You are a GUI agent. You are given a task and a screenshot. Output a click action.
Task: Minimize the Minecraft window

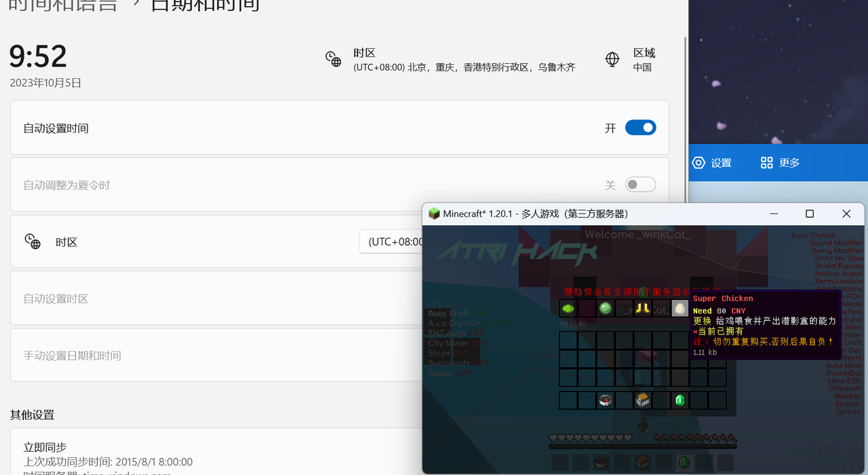click(x=774, y=214)
